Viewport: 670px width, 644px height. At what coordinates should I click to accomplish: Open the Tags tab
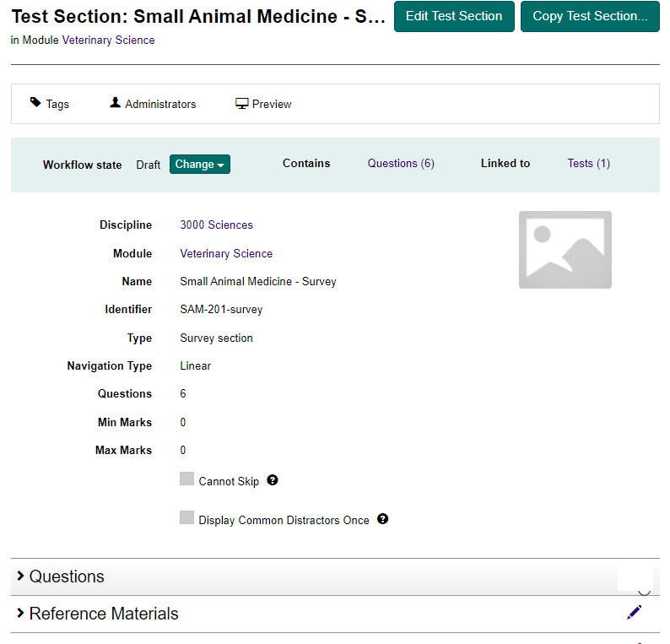tap(57, 104)
